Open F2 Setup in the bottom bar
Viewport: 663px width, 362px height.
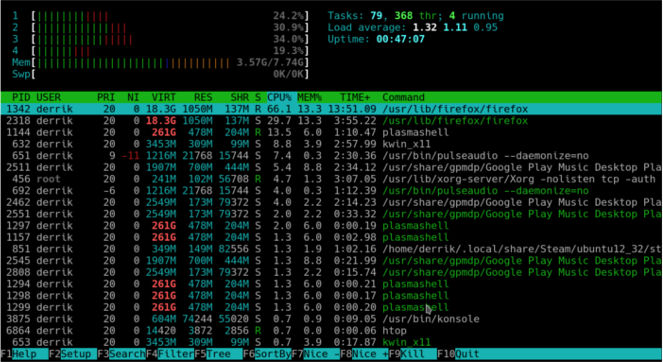pyautogui.click(x=73, y=354)
